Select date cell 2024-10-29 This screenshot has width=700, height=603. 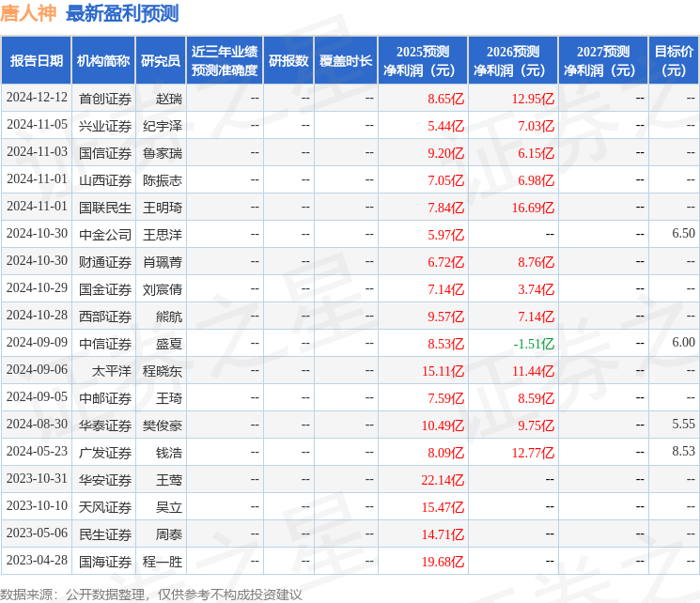[x=37, y=288]
